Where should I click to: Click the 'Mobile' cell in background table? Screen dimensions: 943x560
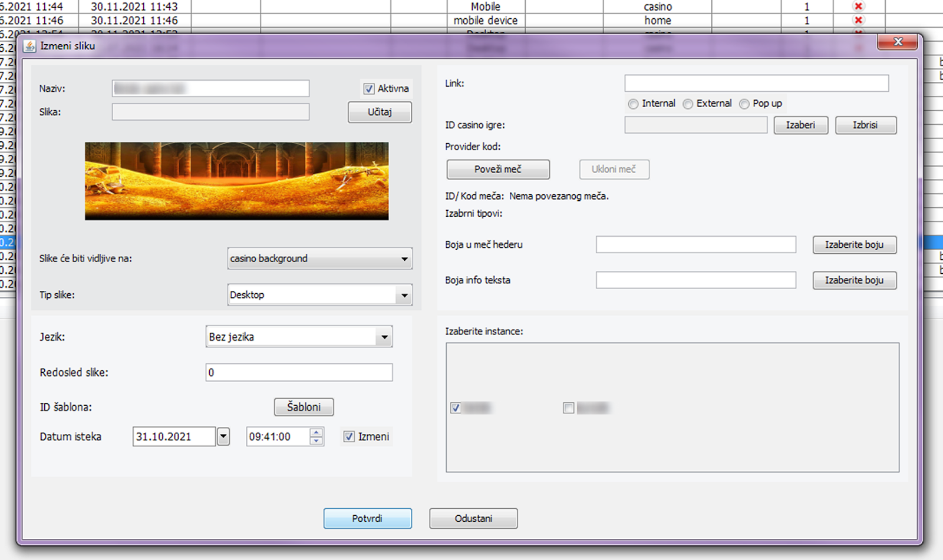coord(486,6)
